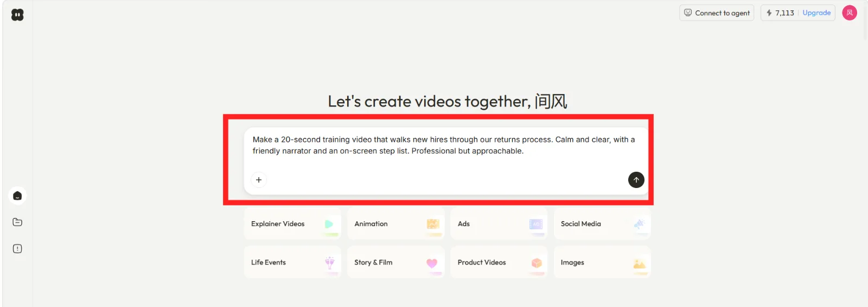Select the Social Media category card
The image size is (868, 307).
coord(602,224)
